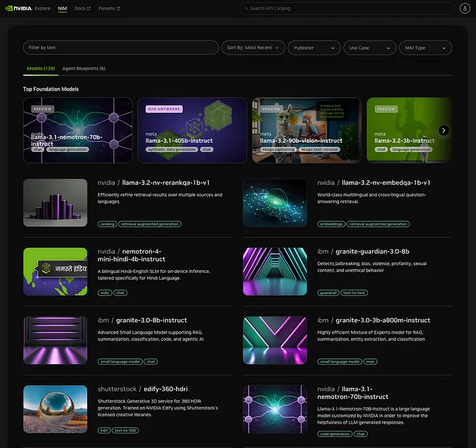Open edify-360-hdri model link
Viewport: 476px width, 448px height.
pos(165,389)
